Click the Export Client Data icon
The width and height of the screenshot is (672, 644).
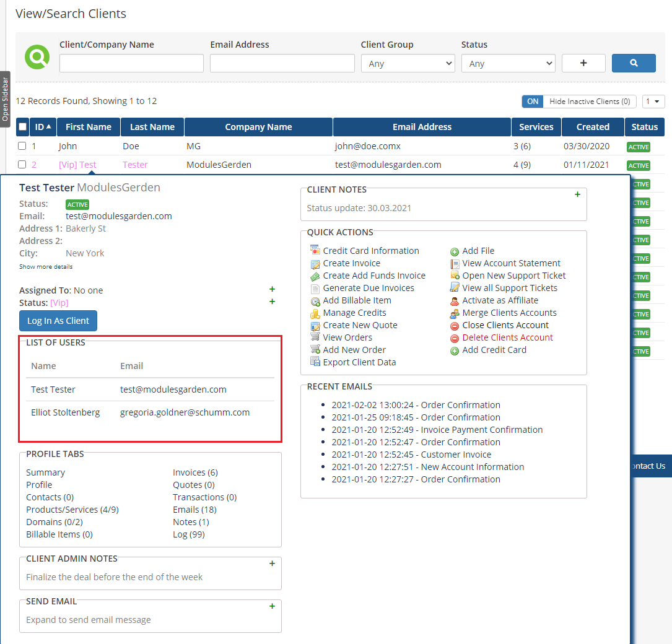(315, 362)
